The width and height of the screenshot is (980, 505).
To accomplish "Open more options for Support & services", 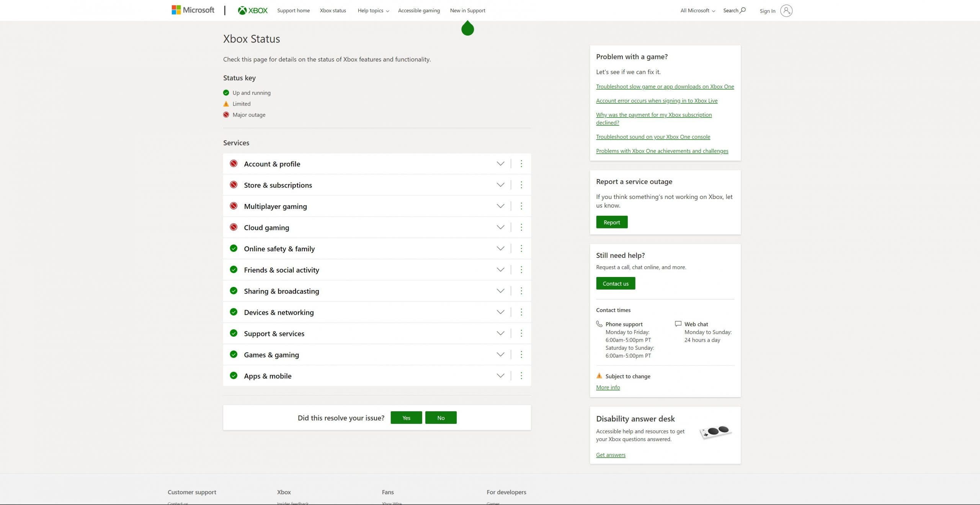I will coord(521,333).
